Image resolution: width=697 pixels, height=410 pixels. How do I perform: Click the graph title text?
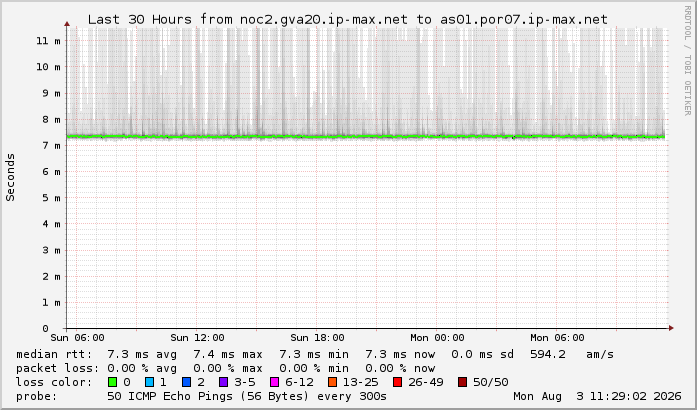[348, 20]
